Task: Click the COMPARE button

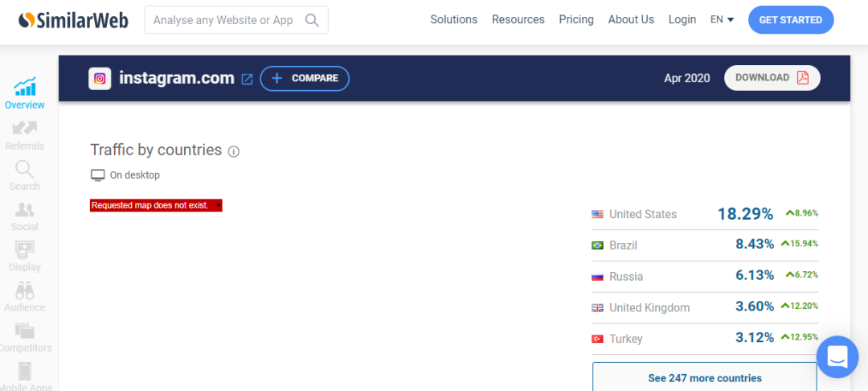Action: coord(305,78)
